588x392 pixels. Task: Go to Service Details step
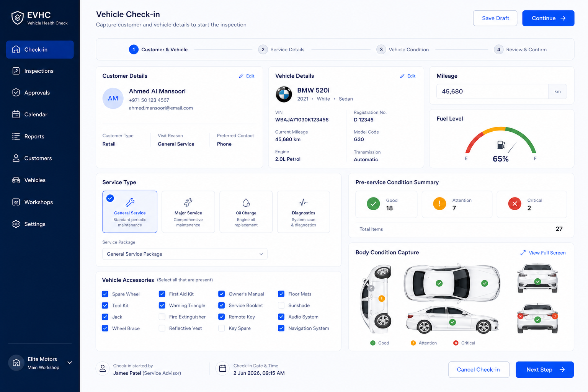click(281, 50)
